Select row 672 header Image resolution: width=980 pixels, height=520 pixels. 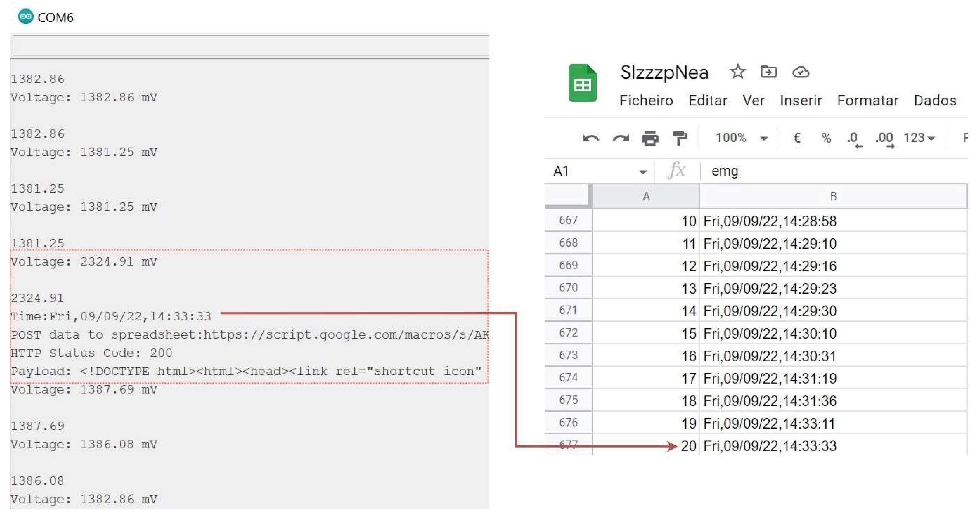pos(568,333)
